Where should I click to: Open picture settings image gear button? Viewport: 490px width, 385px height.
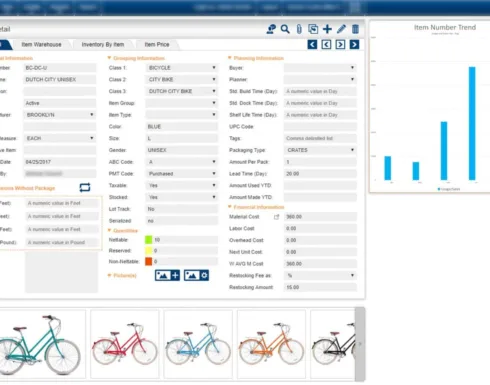[197, 275]
